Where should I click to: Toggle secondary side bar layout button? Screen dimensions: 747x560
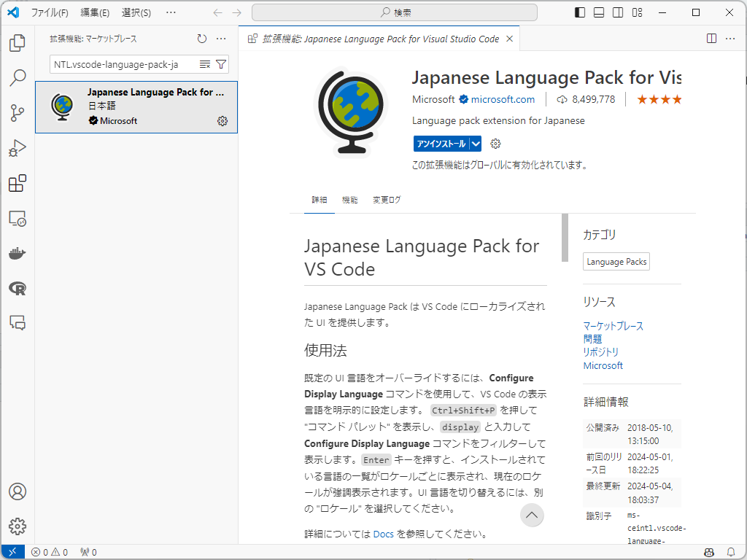618,12
